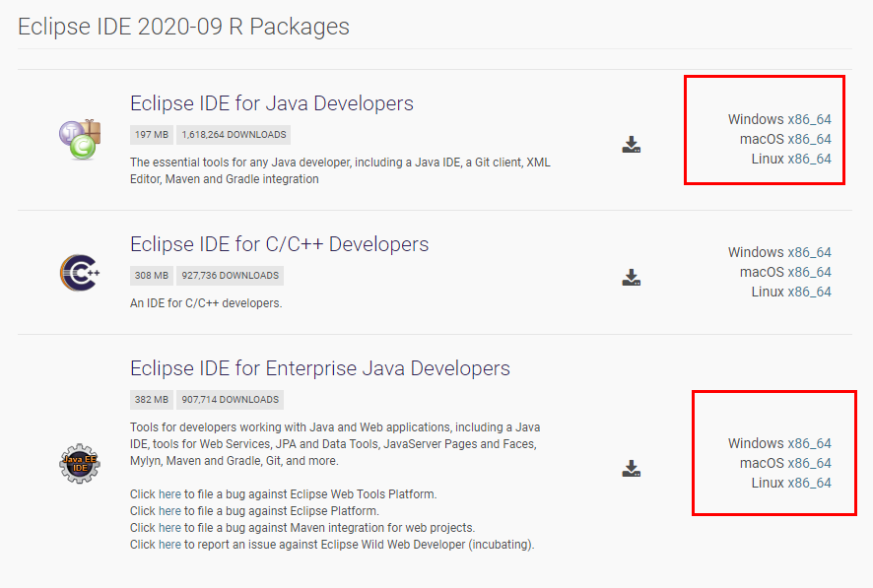Click download icon for C/C++ Developers package
The height and width of the screenshot is (588, 873).
(x=632, y=277)
